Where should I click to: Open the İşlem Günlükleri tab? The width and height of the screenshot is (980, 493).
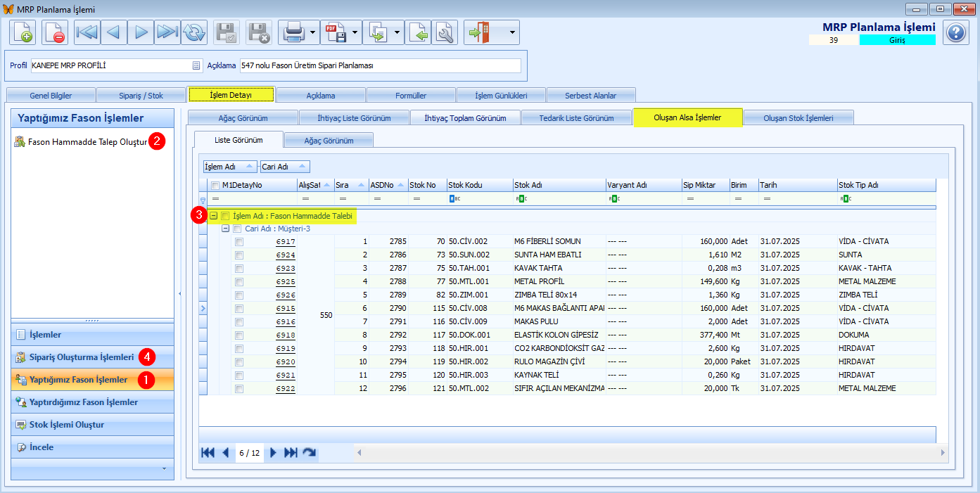click(x=501, y=95)
